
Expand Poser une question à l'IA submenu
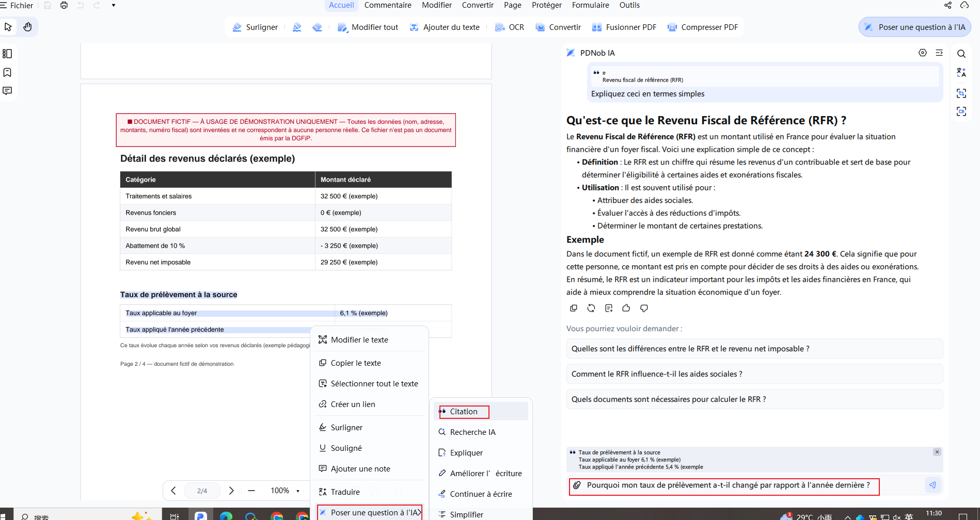pyautogui.click(x=370, y=513)
